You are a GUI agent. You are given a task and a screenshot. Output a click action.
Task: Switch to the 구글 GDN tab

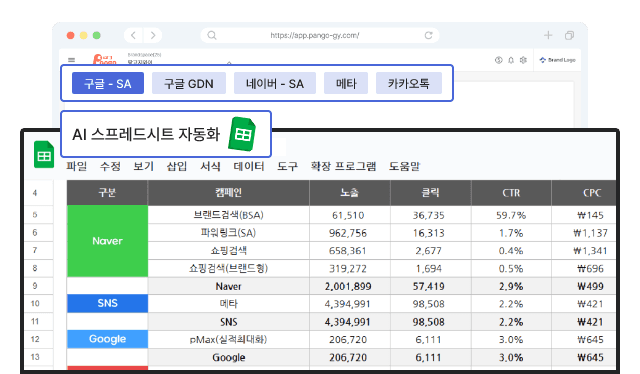pos(189,83)
